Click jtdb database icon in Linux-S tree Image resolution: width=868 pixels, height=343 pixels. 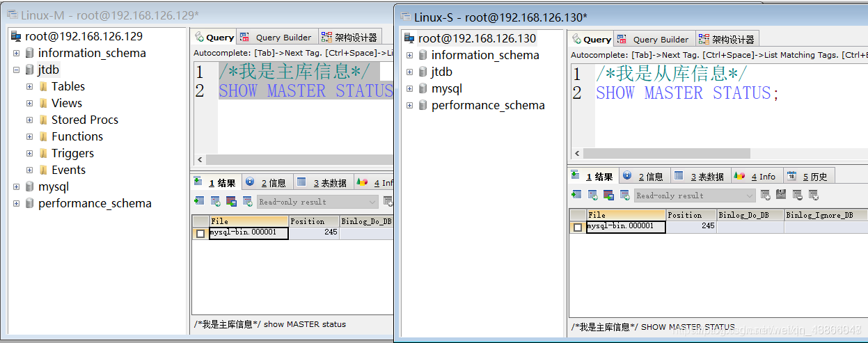[x=423, y=72]
